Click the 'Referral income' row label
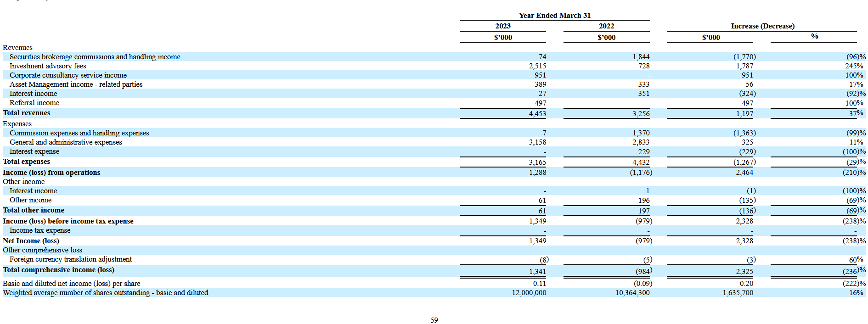 [34, 103]
